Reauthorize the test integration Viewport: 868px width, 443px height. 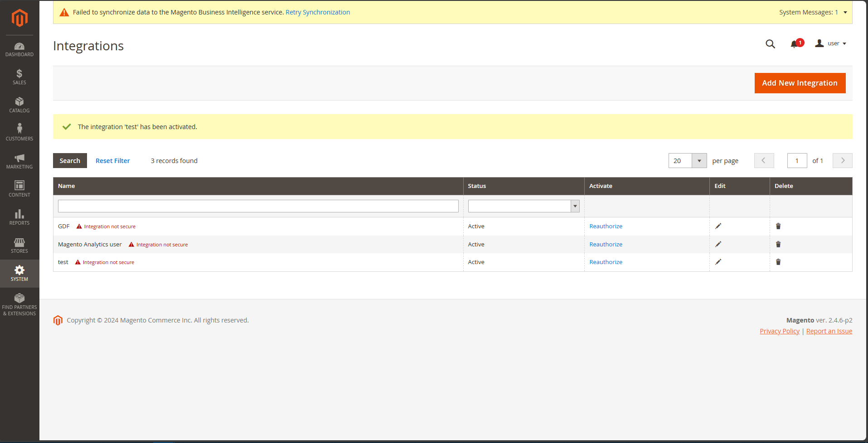pos(606,262)
